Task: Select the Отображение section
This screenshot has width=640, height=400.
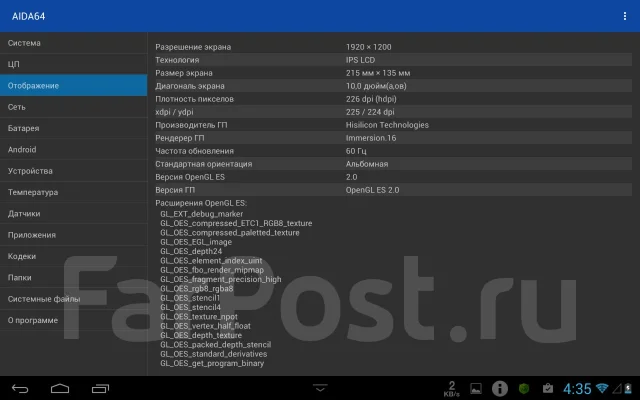Action: pyautogui.click(x=73, y=85)
